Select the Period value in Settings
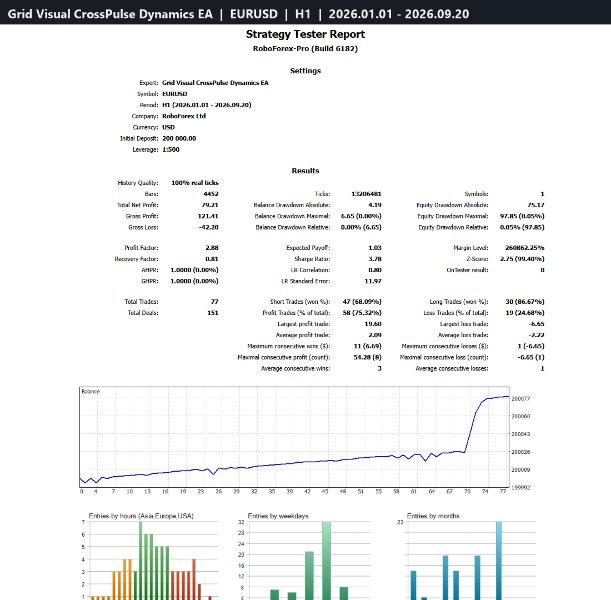 [x=207, y=105]
